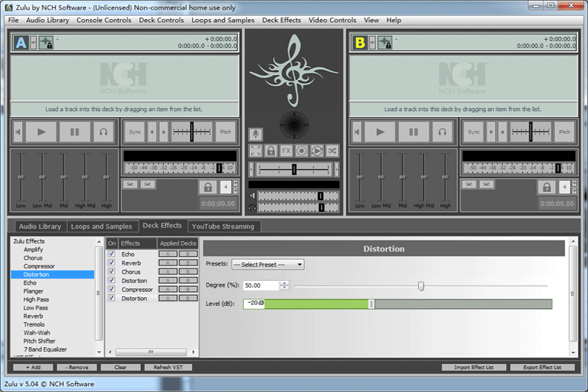Screen dimensions: 588x392
Task: Click the Deck A Sync button
Action: click(x=135, y=132)
